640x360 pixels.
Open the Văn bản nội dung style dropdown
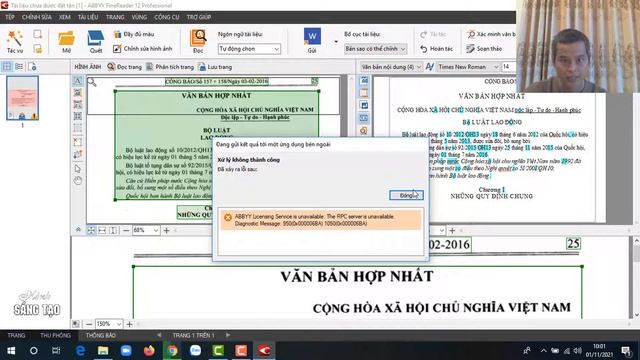391,67
